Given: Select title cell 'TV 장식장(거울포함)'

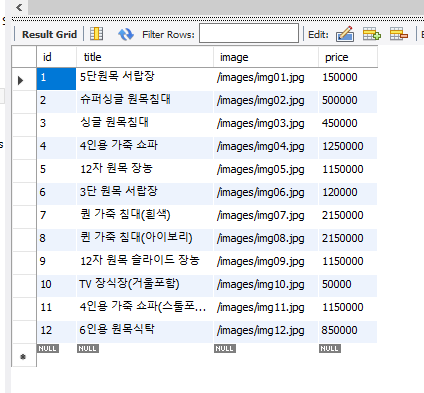Looking at the screenshot, I should (x=145, y=285).
